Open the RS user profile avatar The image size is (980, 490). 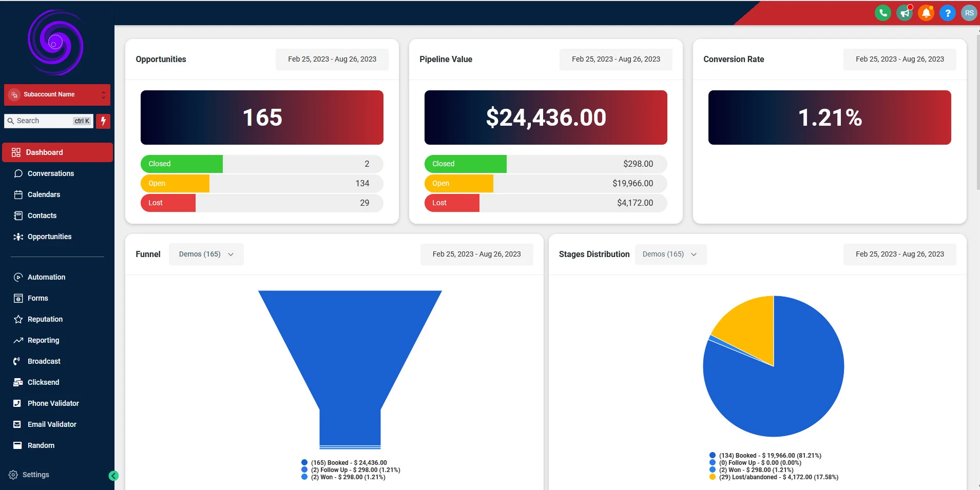tap(969, 13)
